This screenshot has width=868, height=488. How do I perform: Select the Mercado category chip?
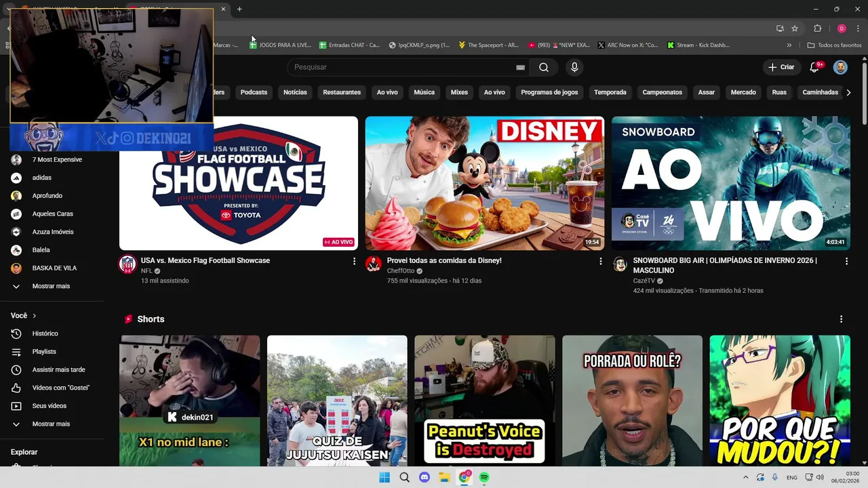tap(743, 92)
